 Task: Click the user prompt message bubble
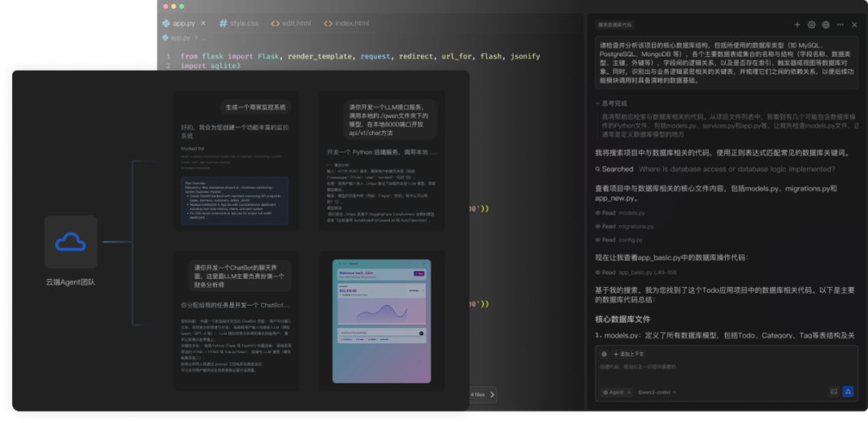[727, 63]
